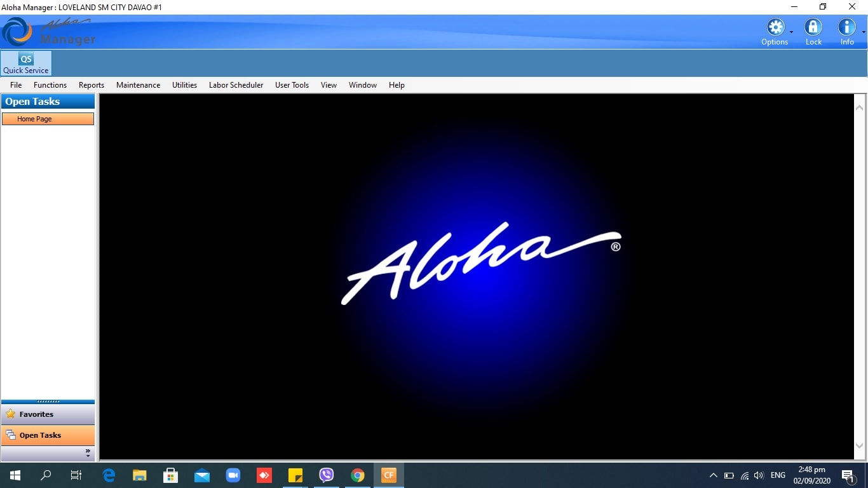Open the Info icon
This screenshot has height=488, width=868.
tap(846, 27)
